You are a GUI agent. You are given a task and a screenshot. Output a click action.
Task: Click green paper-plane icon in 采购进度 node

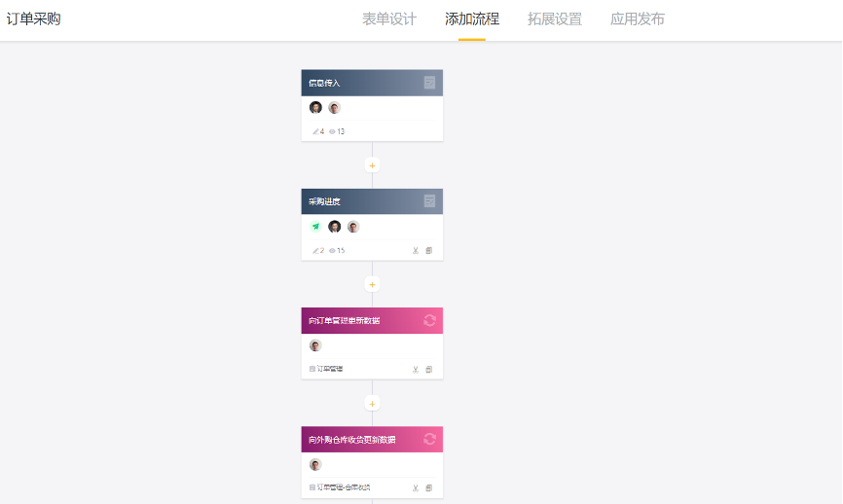(315, 227)
